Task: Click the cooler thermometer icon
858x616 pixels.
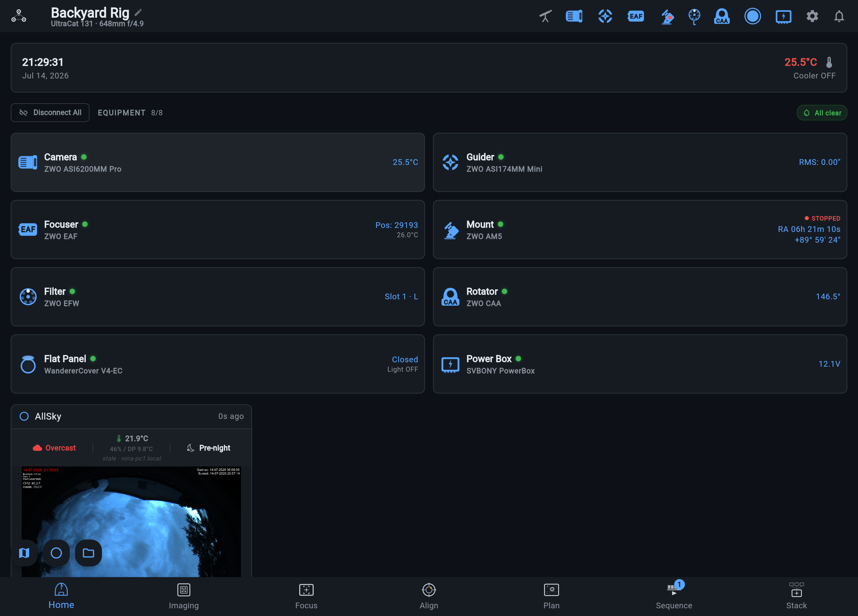Action: (x=829, y=62)
